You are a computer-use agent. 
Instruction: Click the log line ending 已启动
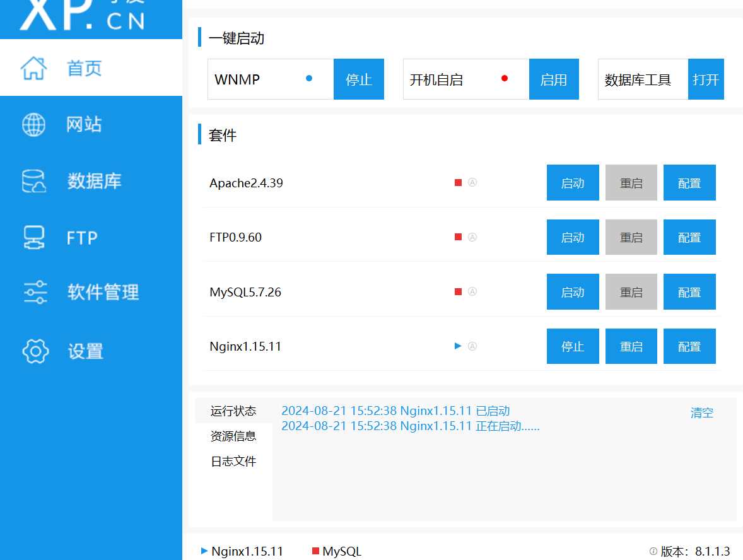tap(395, 411)
